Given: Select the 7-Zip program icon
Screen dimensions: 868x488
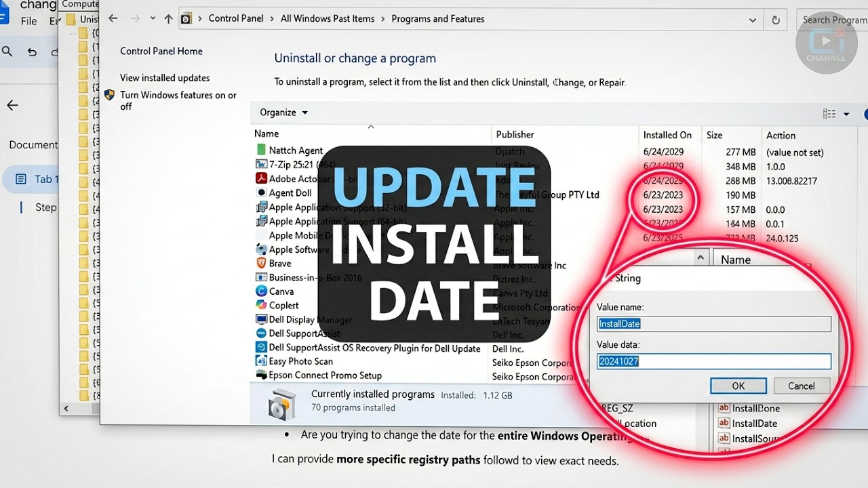Looking at the screenshot, I should click(x=261, y=164).
